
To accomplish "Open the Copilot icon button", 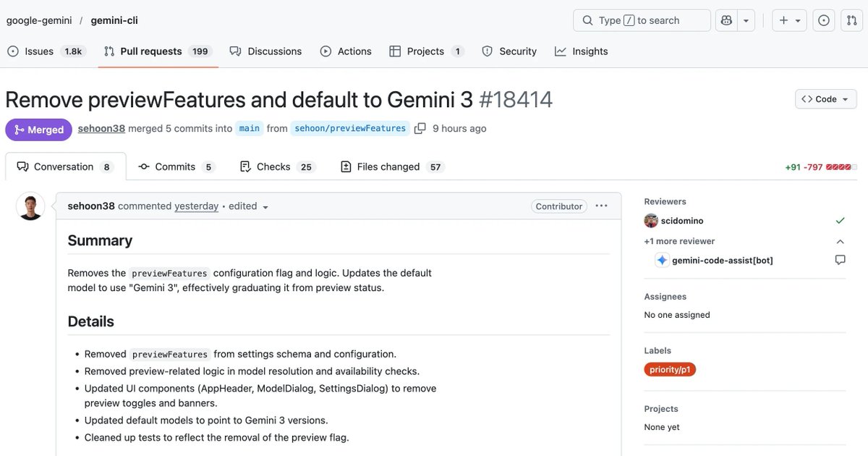I will (x=727, y=20).
